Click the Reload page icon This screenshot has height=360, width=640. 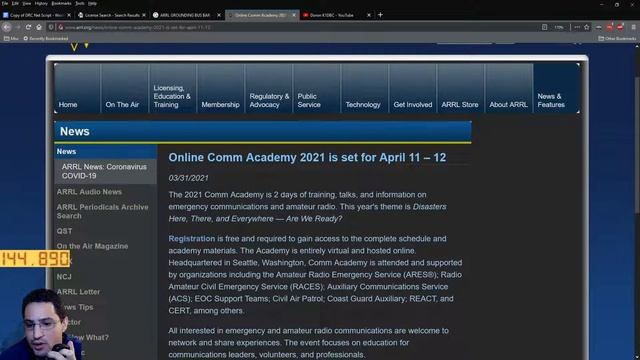(28, 27)
